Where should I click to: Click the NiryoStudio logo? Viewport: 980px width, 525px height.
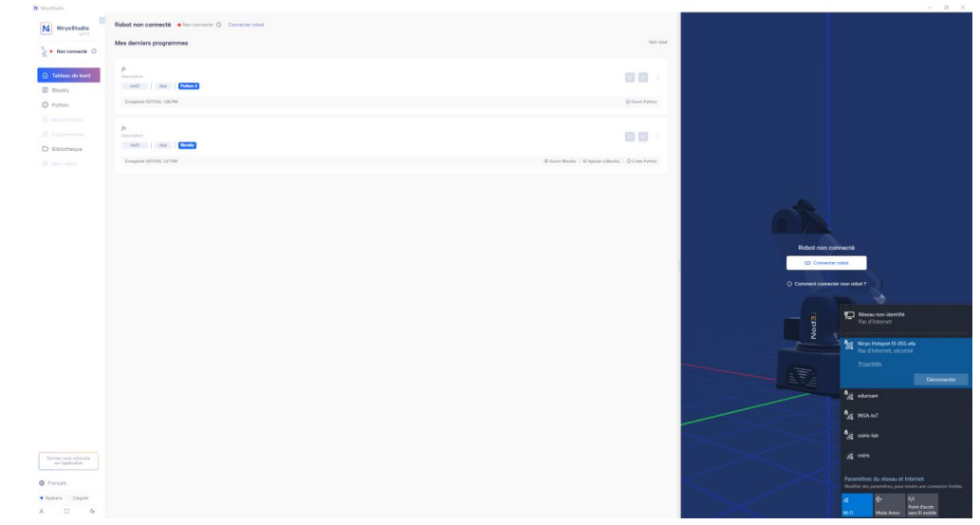coord(46,28)
